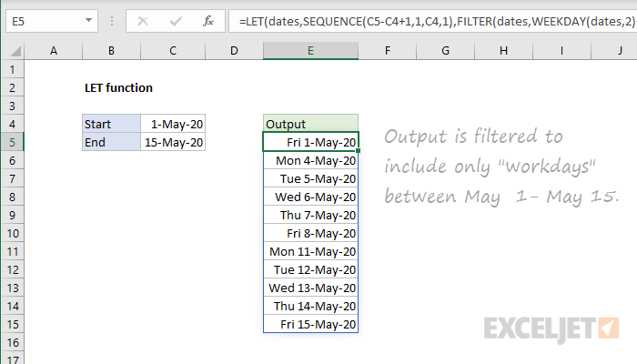Screen dimensions: 637x364
Task: Select cell 'Mon 4-May-20'
Action: click(x=310, y=160)
